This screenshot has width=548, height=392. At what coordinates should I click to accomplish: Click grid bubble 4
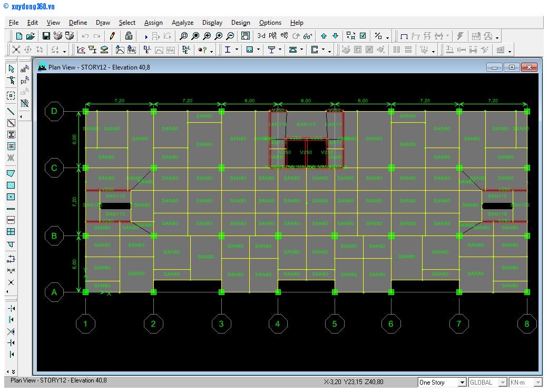pos(278,324)
